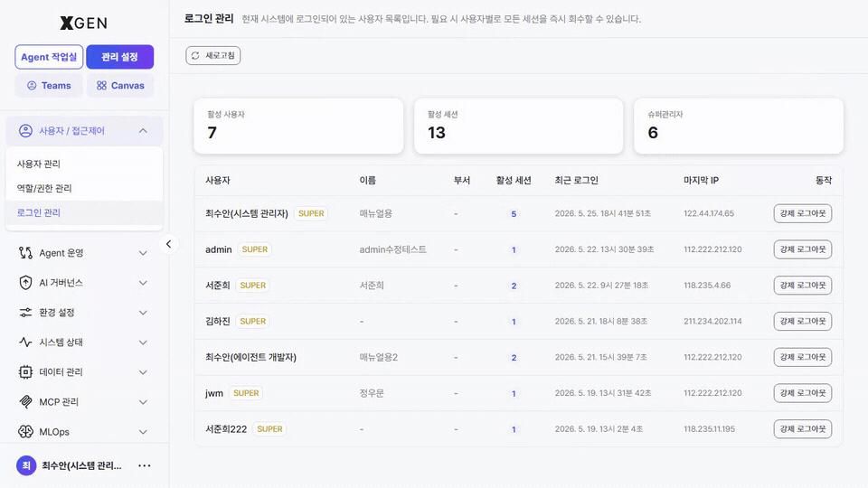The image size is (868, 488).
Task: Click the XGEN logo
Action: click(83, 23)
